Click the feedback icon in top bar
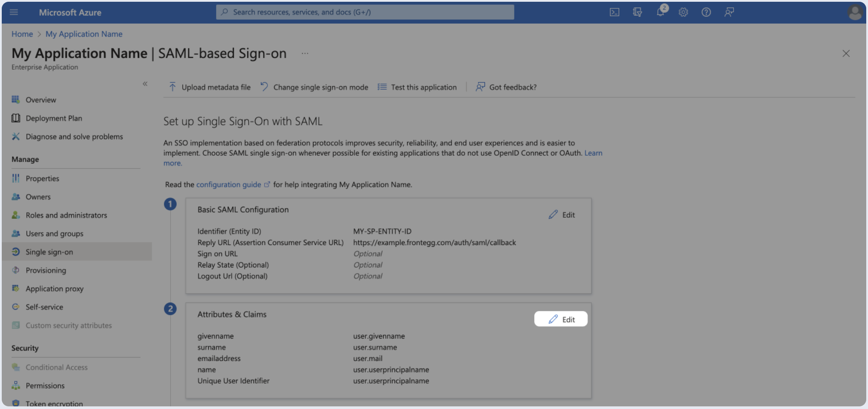The height and width of the screenshot is (409, 868). [729, 12]
